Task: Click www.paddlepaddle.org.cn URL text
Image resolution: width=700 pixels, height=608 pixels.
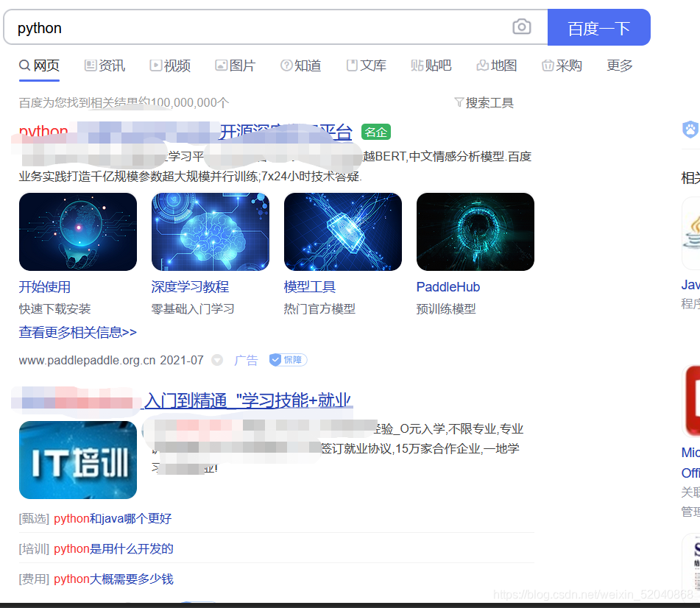Action: pyautogui.click(x=87, y=360)
